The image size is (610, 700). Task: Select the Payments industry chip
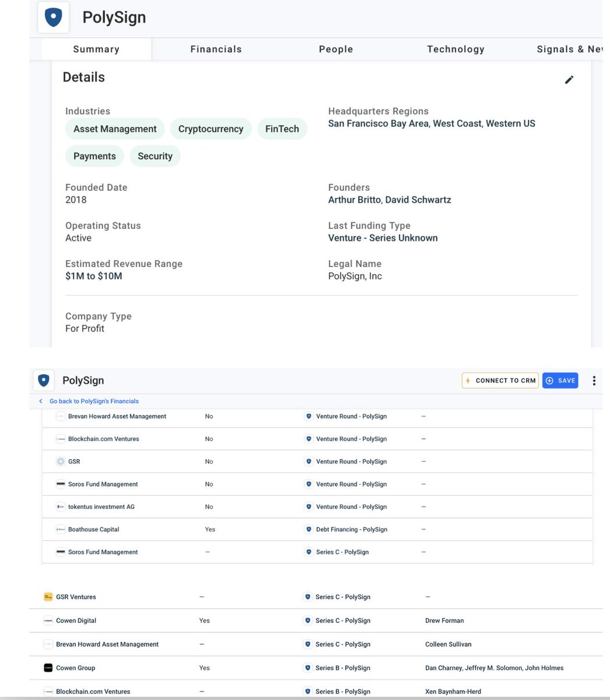(94, 156)
